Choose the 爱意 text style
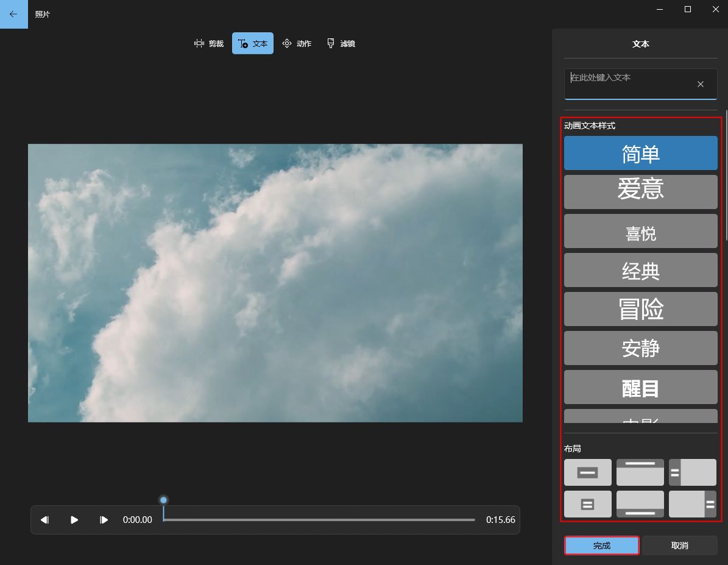Image resolution: width=728 pixels, height=565 pixels. pyautogui.click(x=640, y=192)
